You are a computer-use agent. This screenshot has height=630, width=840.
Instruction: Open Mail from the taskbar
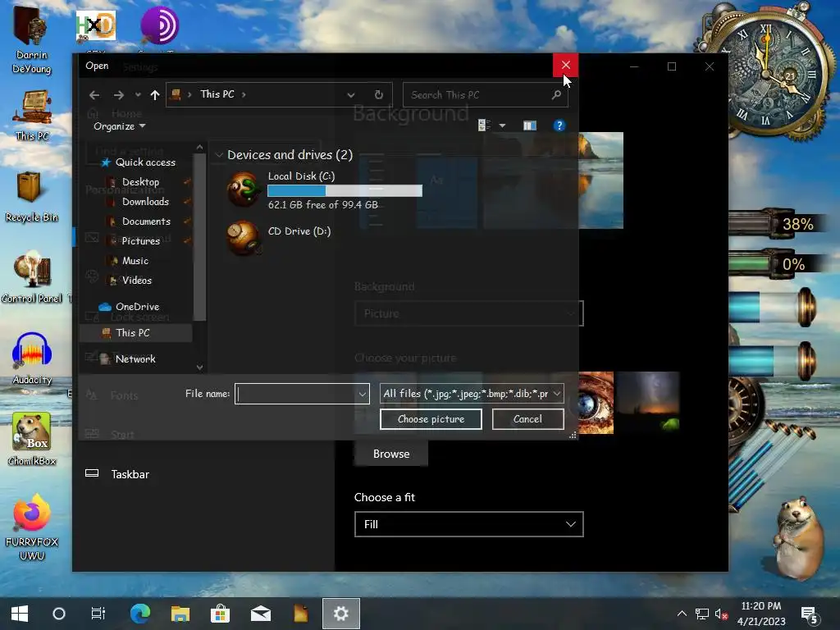[260, 614]
